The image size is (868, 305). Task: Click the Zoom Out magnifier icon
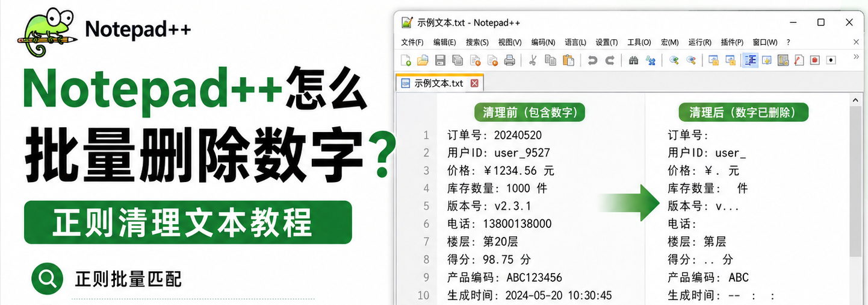692,60
